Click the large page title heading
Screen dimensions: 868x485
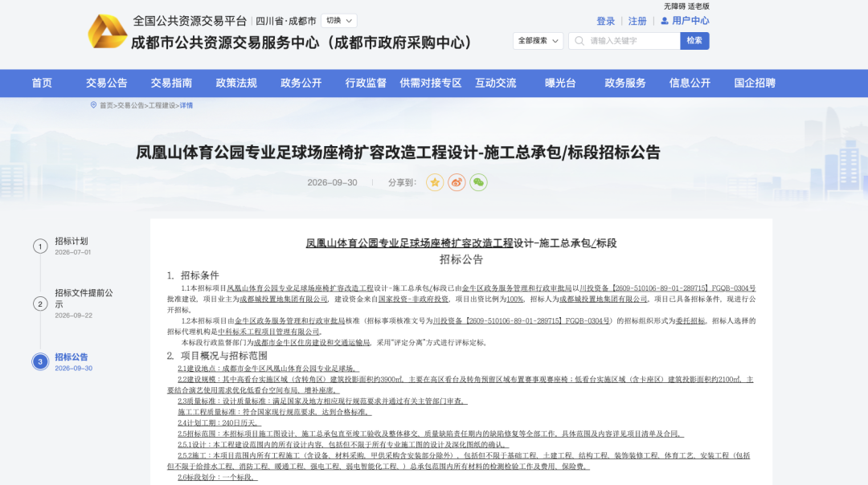398,153
